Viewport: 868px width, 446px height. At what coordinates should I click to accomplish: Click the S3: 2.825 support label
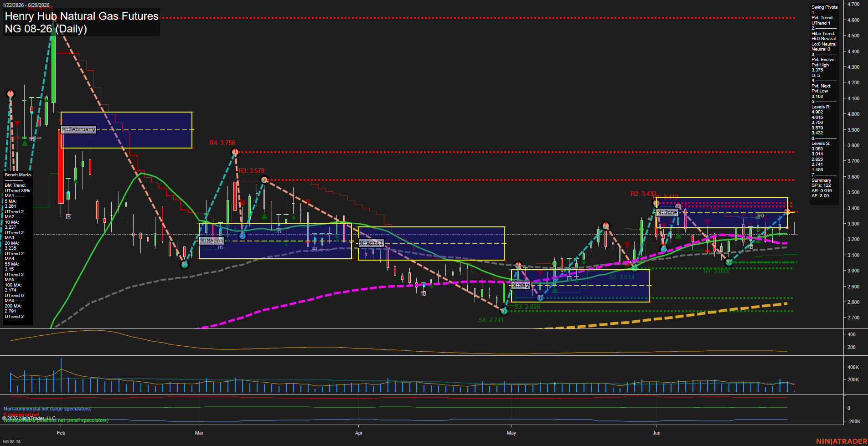pyautogui.click(x=527, y=307)
